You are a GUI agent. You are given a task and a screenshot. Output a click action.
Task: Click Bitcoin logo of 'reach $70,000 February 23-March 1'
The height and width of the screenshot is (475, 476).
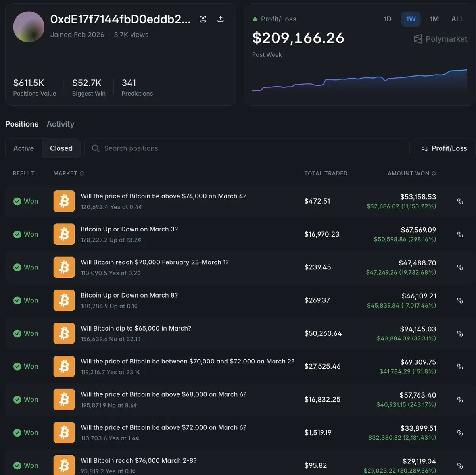click(64, 267)
